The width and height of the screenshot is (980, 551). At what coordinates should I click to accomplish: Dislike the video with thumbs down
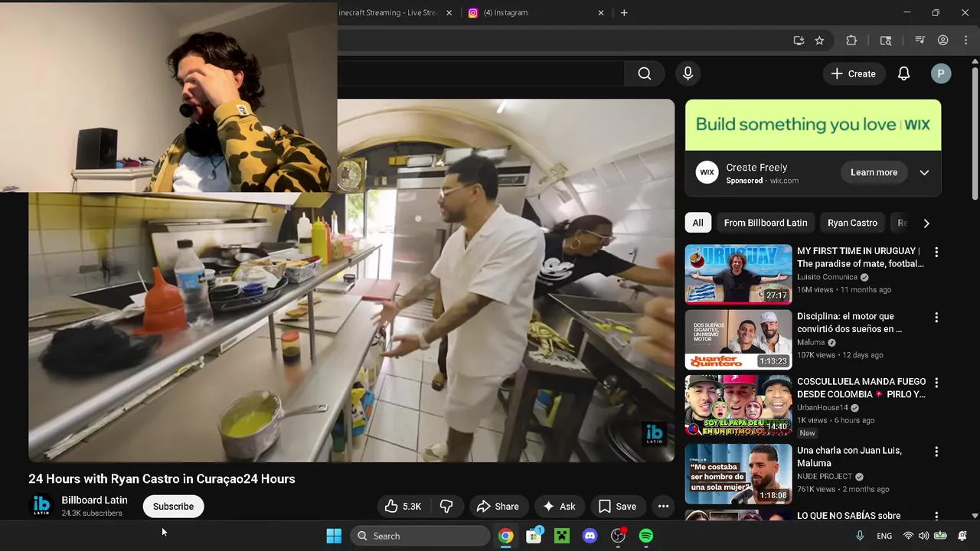[446, 507]
